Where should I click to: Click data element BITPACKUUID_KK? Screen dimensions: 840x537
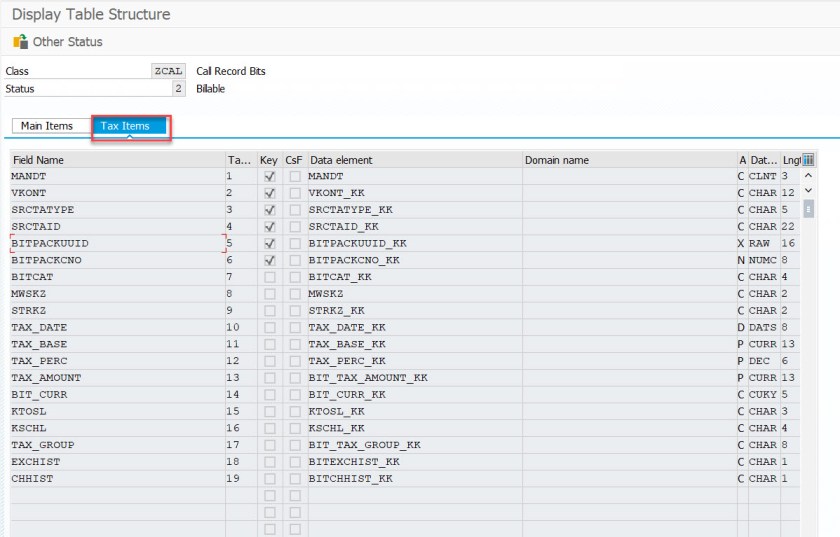[415, 243]
